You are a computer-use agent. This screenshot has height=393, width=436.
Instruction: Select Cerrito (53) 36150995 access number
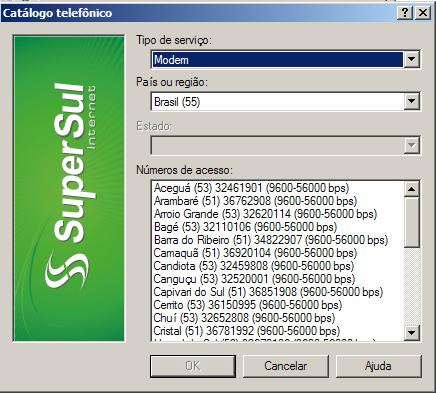coord(248,305)
